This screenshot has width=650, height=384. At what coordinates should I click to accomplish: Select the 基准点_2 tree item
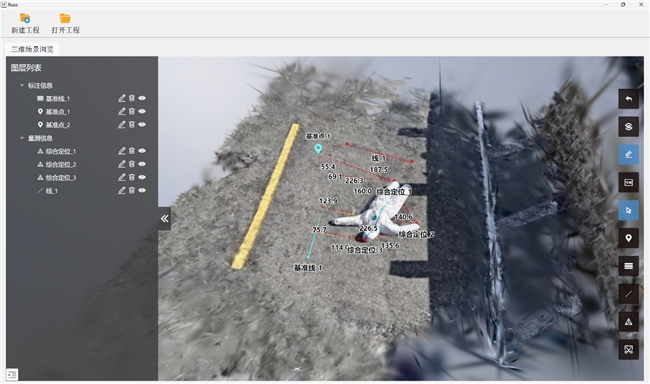click(x=58, y=125)
